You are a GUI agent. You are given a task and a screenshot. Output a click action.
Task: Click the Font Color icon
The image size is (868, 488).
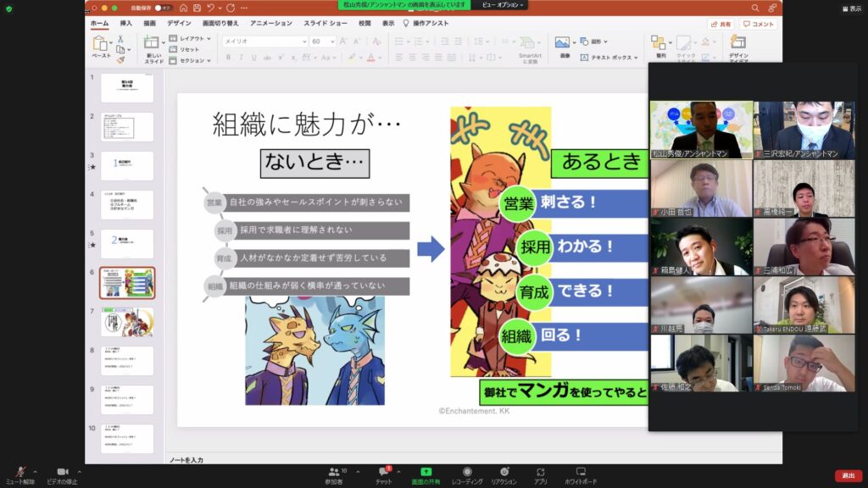tap(371, 58)
